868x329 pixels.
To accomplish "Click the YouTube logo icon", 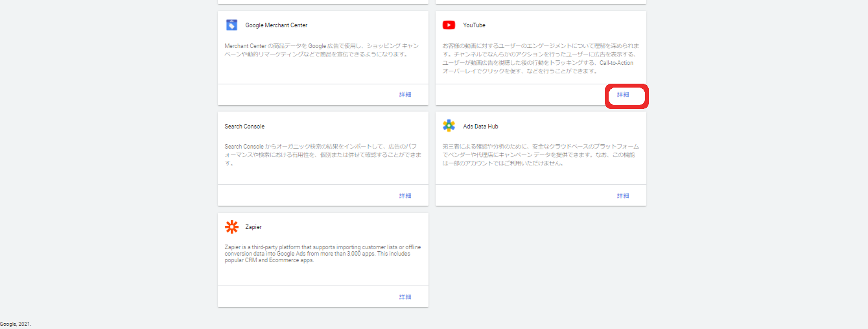I will [x=449, y=25].
